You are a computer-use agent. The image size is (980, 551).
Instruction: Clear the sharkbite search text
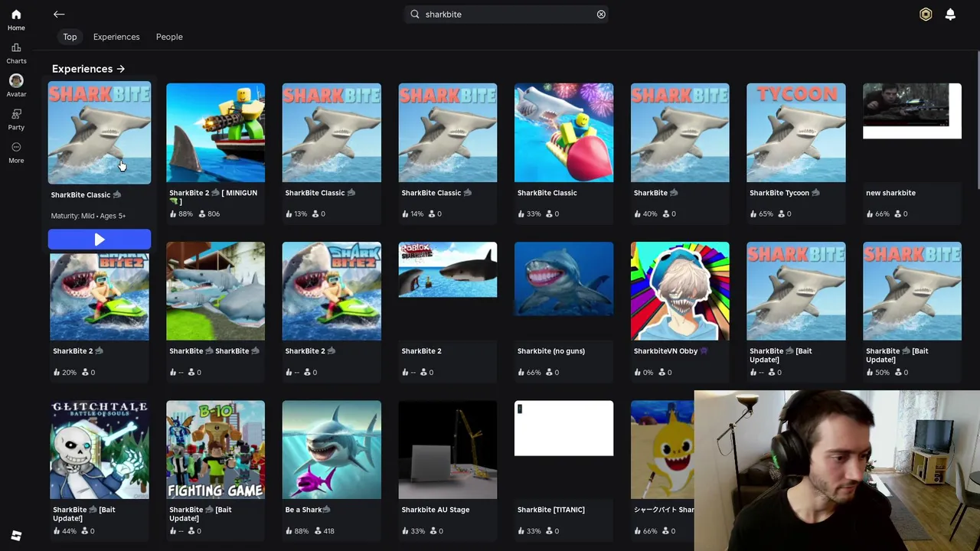coord(601,14)
